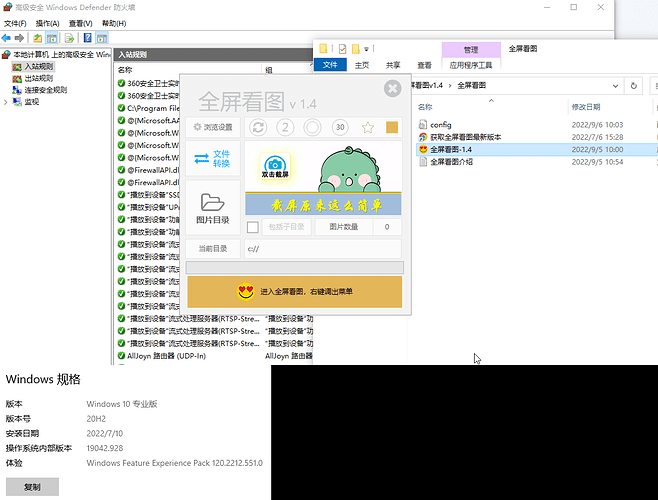Open 应用程序工具 tab in Explorer
This screenshot has height=500, width=658.
(x=471, y=65)
